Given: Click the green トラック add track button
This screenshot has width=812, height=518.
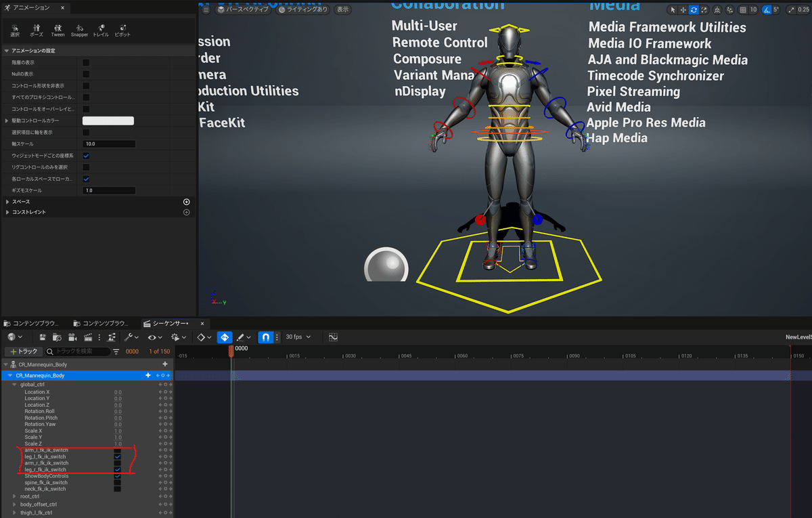Looking at the screenshot, I should pyautogui.click(x=23, y=351).
